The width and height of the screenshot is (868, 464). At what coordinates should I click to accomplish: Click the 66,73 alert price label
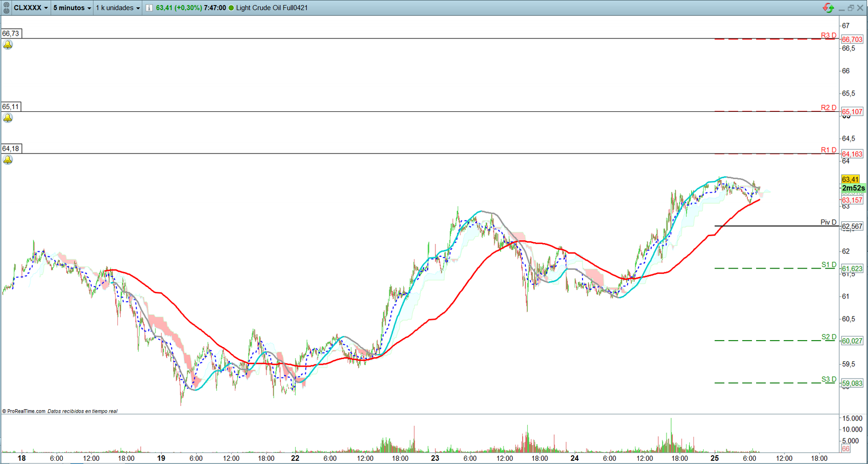point(11,33)
